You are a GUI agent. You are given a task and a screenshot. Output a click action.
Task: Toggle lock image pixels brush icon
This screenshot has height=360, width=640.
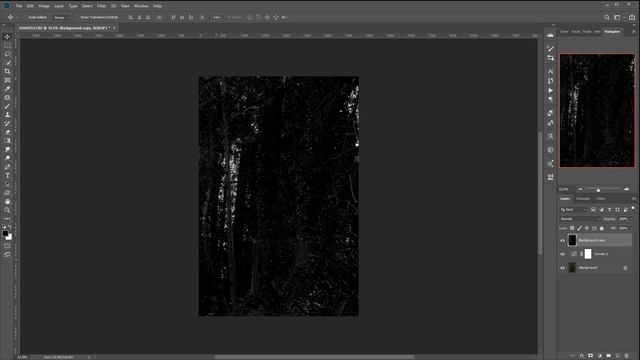point(580,228)
